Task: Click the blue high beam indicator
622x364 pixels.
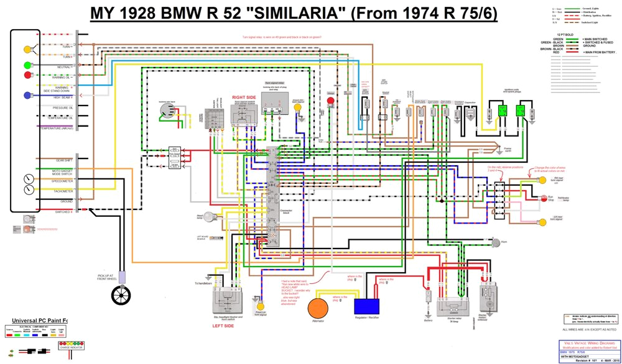Action: pyautogui.click(x=27, y=95)
